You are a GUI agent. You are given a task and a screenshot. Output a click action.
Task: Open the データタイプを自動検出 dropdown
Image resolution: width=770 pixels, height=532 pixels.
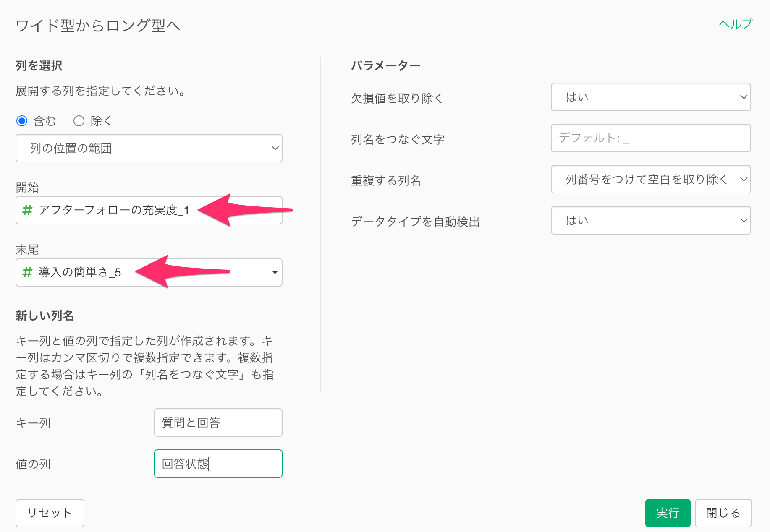point(650,220)
